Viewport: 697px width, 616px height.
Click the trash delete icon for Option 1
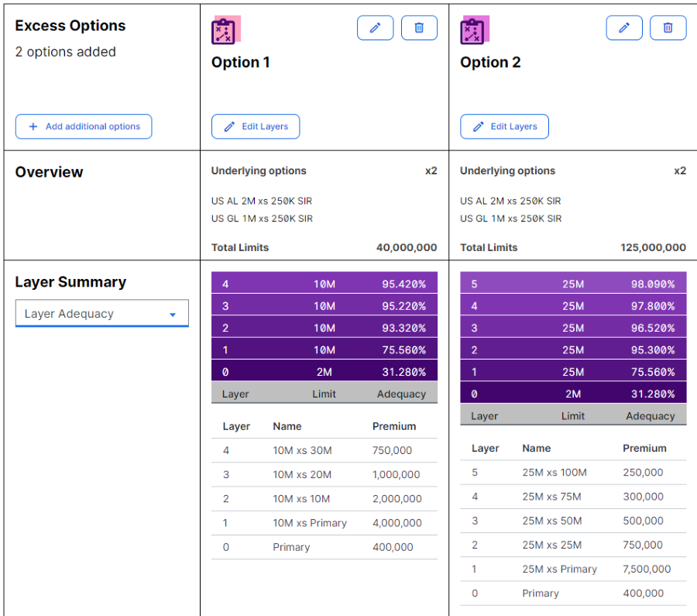coord(419,28)
